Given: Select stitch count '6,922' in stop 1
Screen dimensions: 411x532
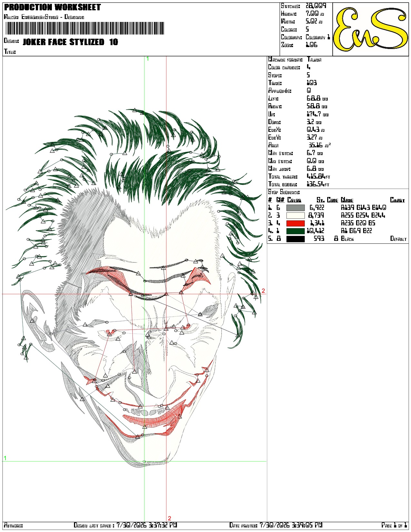Looking at the screenshot, I should tap(317, 208).
